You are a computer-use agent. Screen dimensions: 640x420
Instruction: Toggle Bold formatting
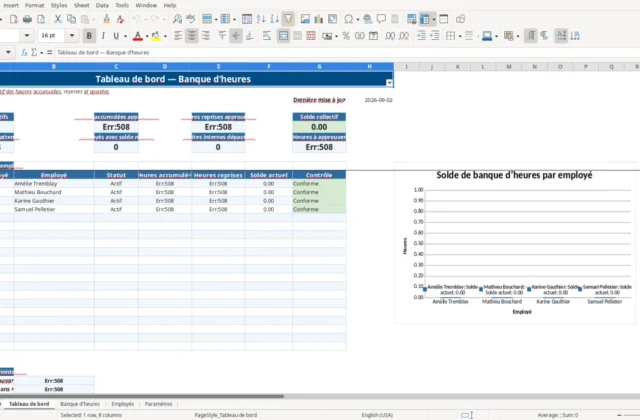(x=89, y=36)
